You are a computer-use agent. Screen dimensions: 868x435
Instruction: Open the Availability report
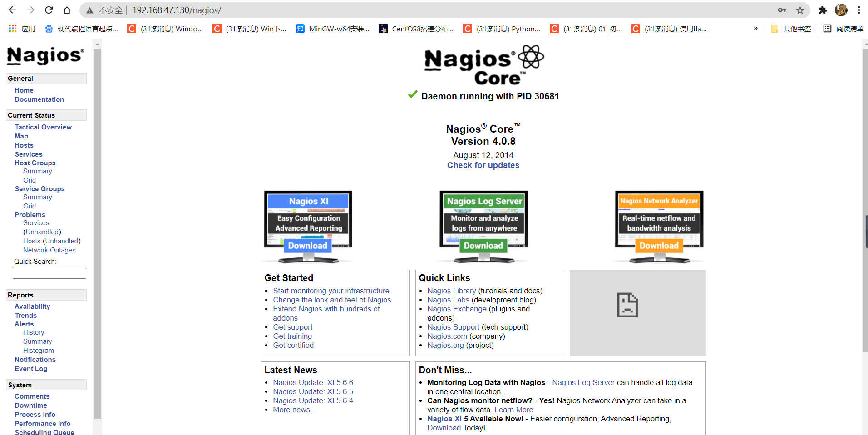tap(32, 306)
